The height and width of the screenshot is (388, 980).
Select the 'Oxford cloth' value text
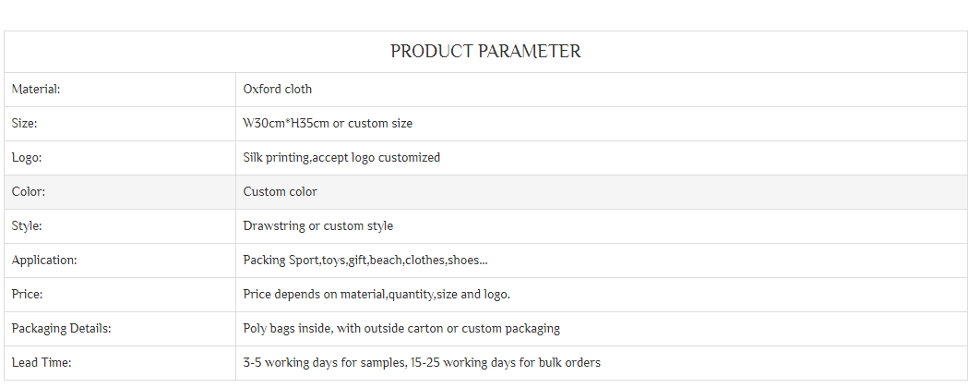click(x=278, y=90)
